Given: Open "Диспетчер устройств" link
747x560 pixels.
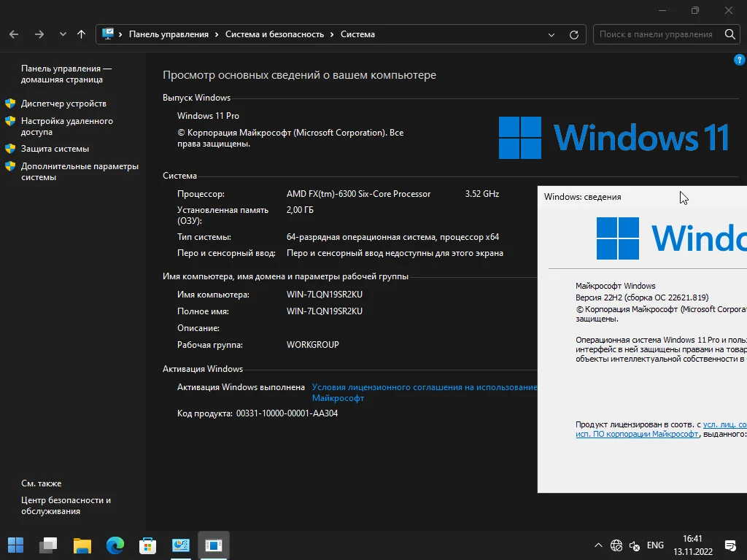Looking at the screenshot, I should [63, 104].
